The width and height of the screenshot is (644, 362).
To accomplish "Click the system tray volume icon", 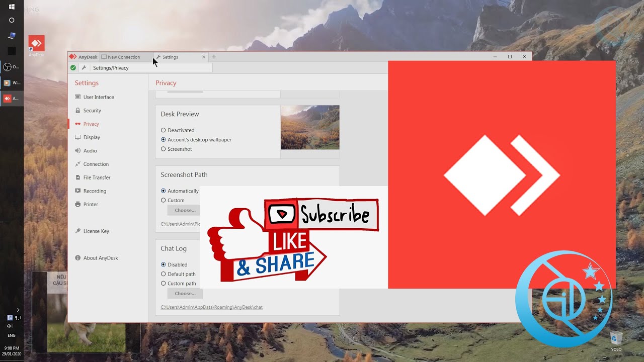I will pyautogui.click(x=10, y=326).
